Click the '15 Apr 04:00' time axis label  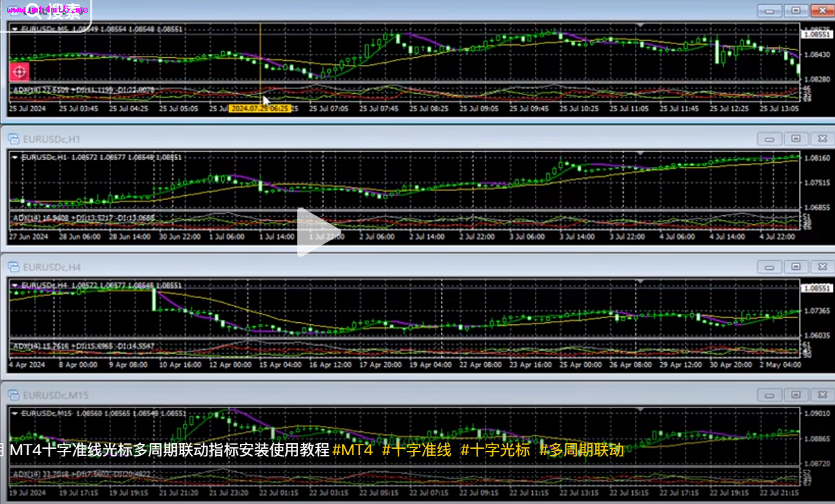tap(280, 365)
